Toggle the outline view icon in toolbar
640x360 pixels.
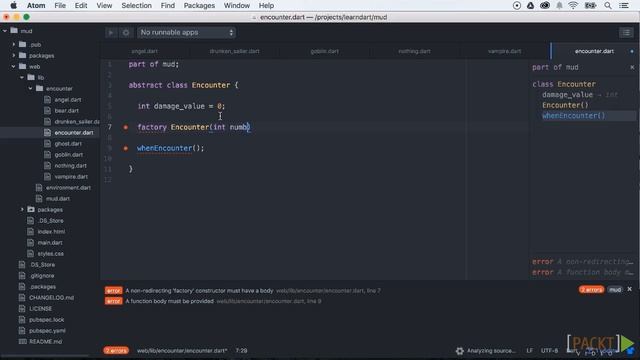click(626, 33)
